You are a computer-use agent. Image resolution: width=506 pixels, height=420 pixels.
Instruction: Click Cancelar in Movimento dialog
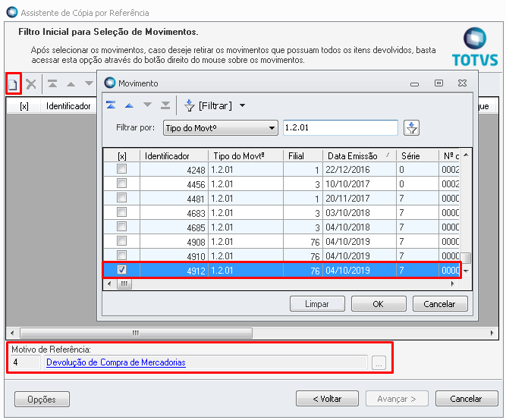click(440, 304)
